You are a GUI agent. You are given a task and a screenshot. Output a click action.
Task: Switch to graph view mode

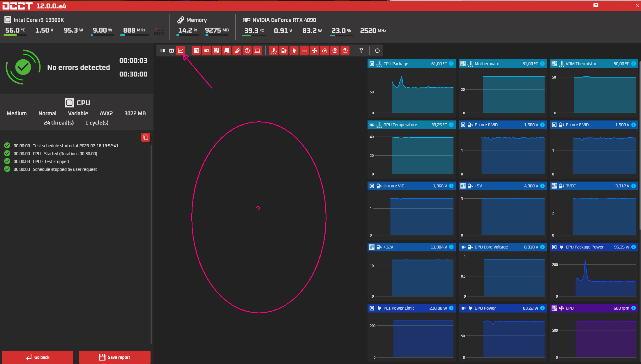pyautogui.click(x=181, y=51)
